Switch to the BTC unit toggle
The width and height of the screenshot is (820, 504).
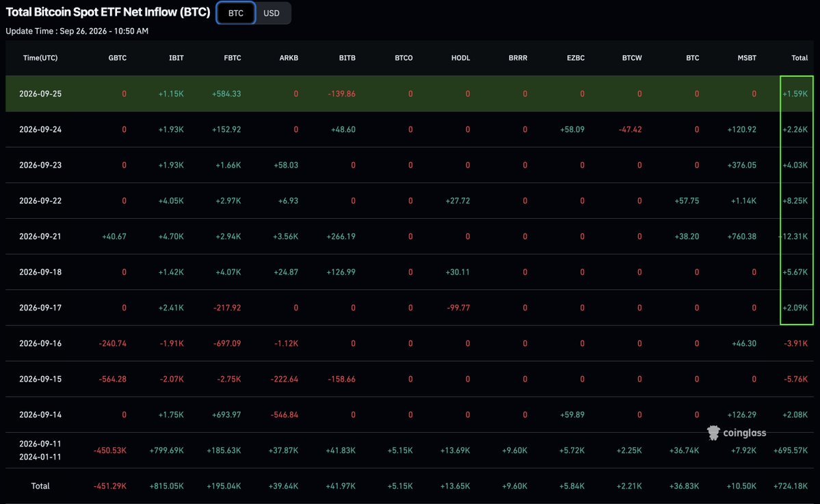(236, 13)
